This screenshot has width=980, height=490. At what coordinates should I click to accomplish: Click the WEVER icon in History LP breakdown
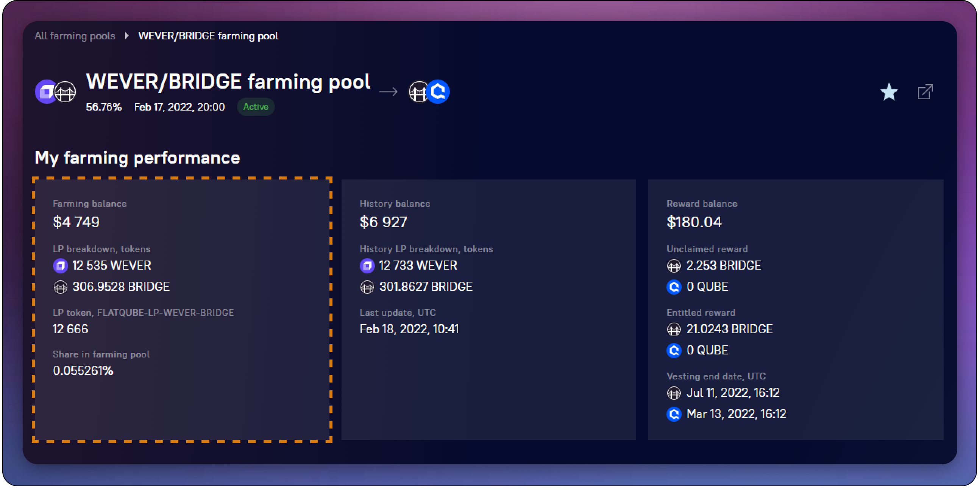click(367, 265)
